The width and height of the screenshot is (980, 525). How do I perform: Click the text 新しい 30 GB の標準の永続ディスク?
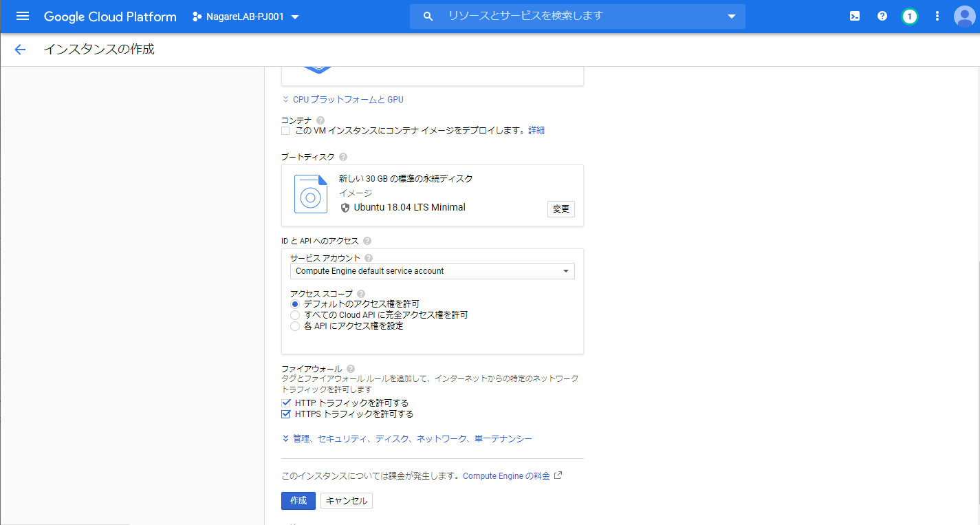(x=406, y=179)
